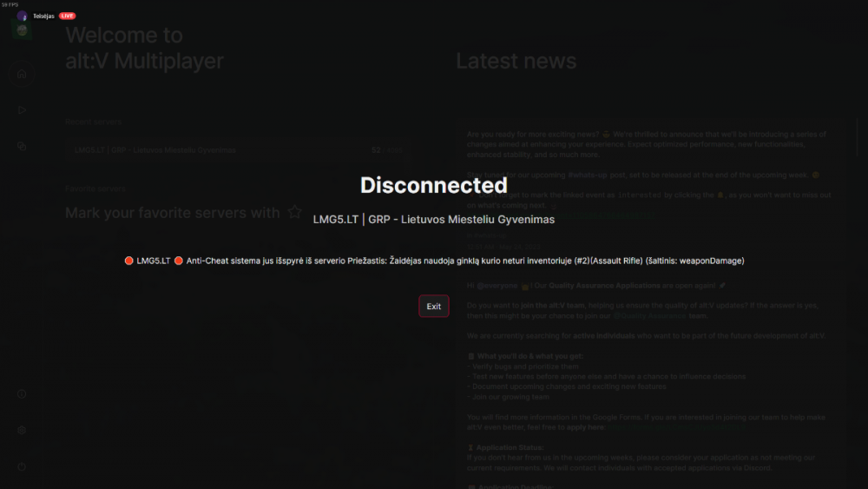The width and height of the screenshot is (868, 489).
Task: Open the Home icon in sidebar
Action: click(22, 74)
